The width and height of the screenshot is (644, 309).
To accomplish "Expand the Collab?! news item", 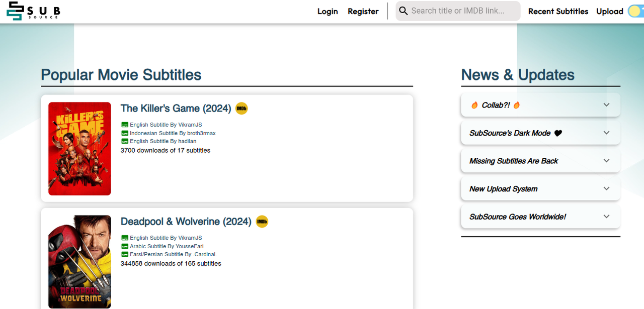I will click(540, 105).
